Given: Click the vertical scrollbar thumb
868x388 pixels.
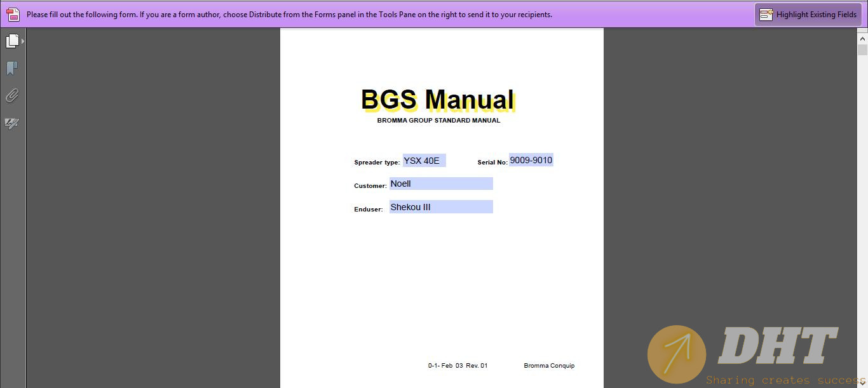Looking at the screenshot, I should (862, 50).
